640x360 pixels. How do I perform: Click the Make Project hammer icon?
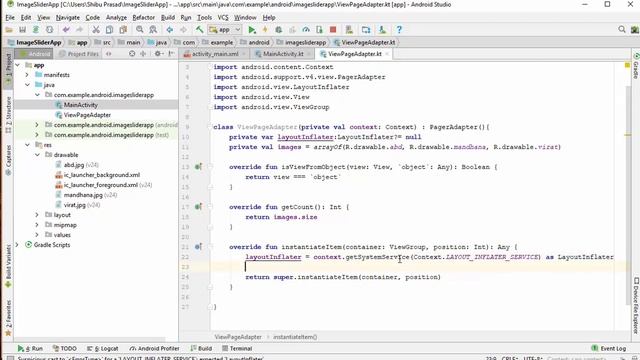pos(199,30)
